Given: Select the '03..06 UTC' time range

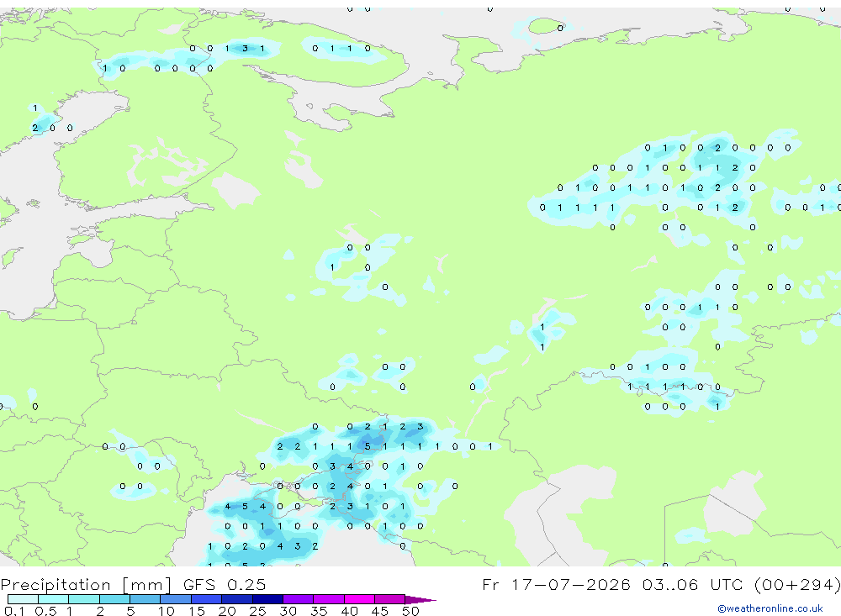Looking at the screenshot, I should (x=693, y=584).
